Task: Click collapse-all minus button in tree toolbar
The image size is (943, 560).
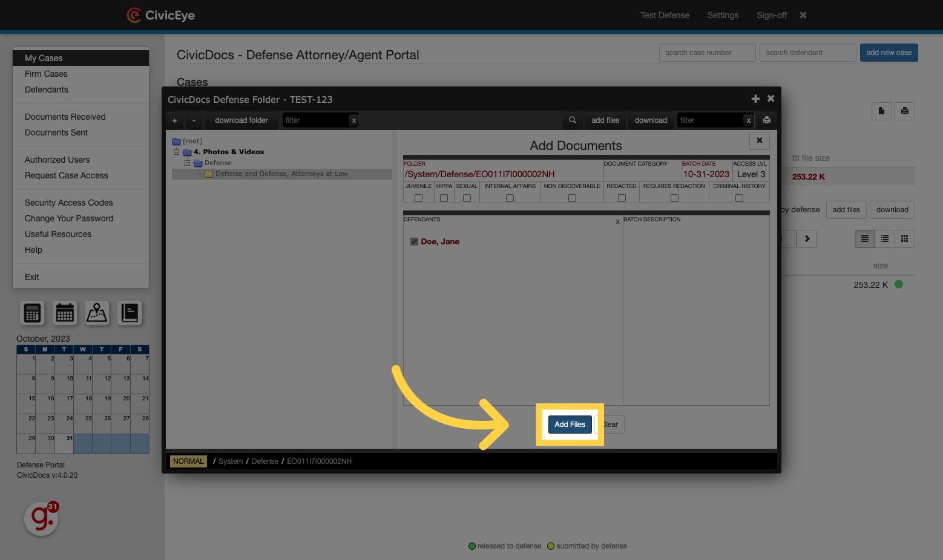Action: [x=194, y=120]
